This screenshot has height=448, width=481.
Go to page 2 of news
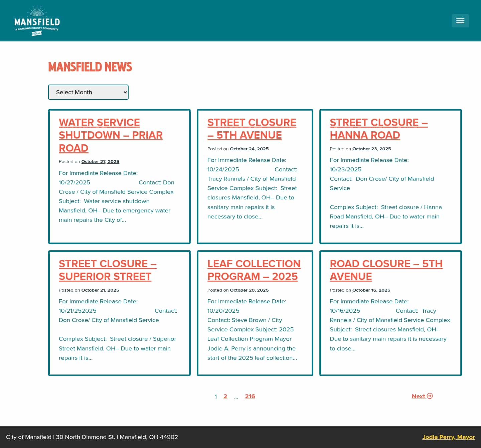click(x=225, y=397)
